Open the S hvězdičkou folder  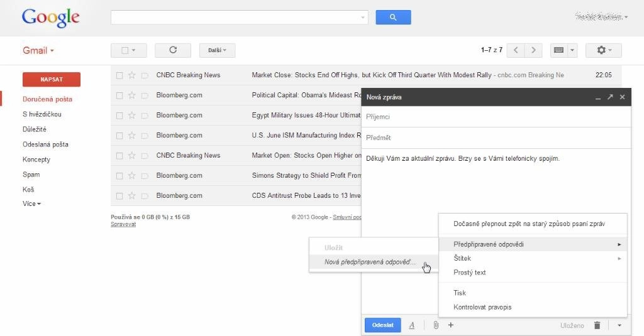click(x=42, y=114)
